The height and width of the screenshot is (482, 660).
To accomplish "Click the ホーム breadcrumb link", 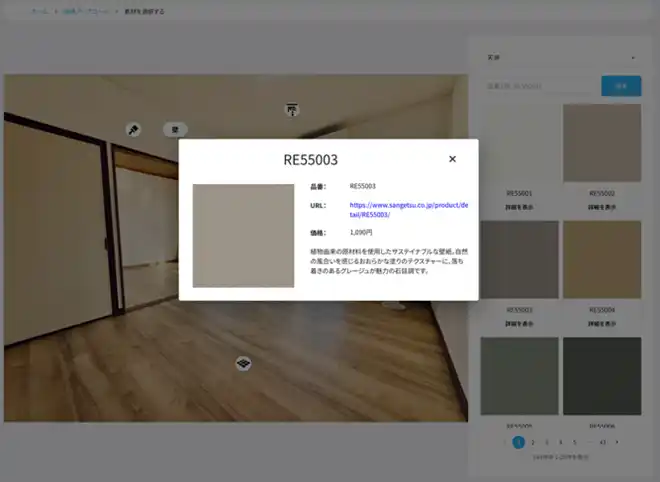I will (x=40, y=11).
